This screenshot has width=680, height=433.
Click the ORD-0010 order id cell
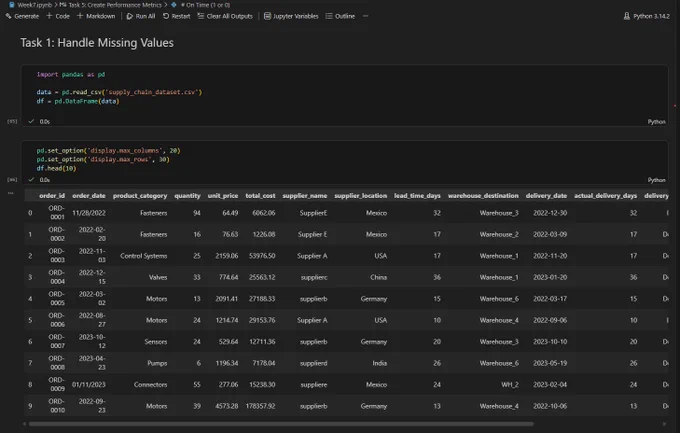[56, 406]
